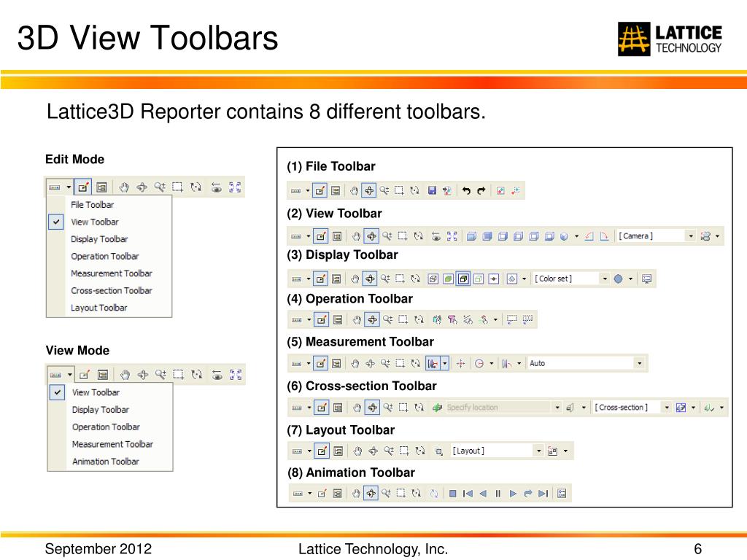747x560 pixels.
Task: Choose Operation Toolbar from View Mode menu
Action: click(110, 427)
